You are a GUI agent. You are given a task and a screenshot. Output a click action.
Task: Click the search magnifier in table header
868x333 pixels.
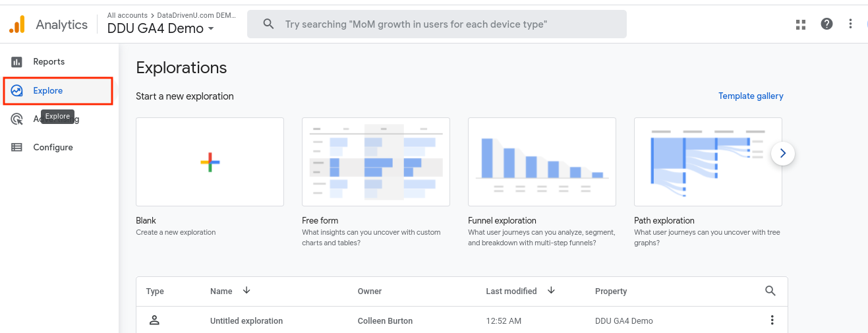click(x=770, y=291)
